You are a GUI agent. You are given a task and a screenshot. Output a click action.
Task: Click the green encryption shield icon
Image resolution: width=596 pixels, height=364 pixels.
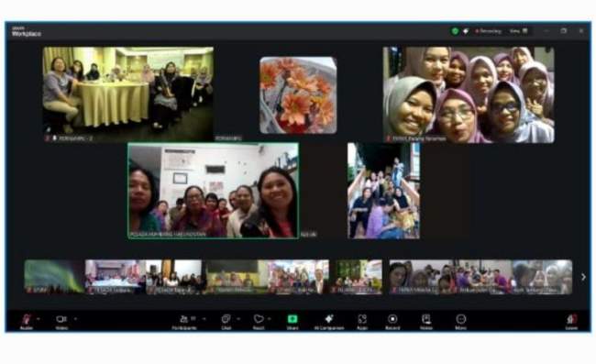[455, 31]
